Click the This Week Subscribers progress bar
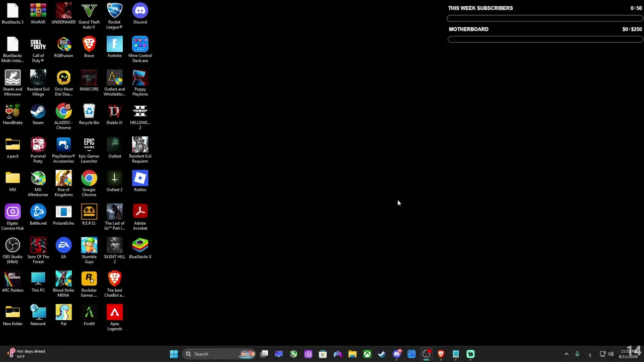Viewport: 644px width, 362px height. 544,19
